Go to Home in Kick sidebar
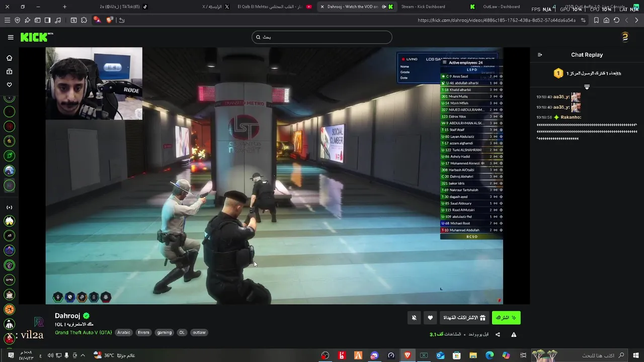The image size is (644, 362). point(9,58)
